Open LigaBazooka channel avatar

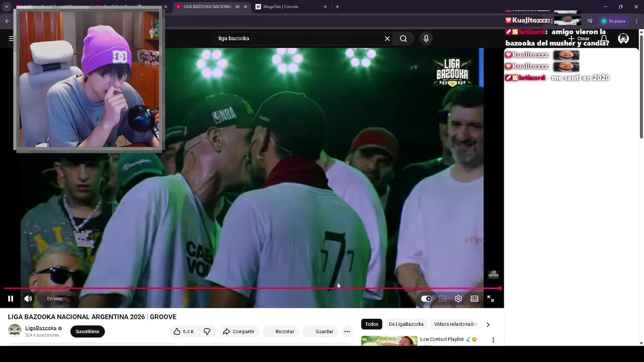tap(15, 330)
